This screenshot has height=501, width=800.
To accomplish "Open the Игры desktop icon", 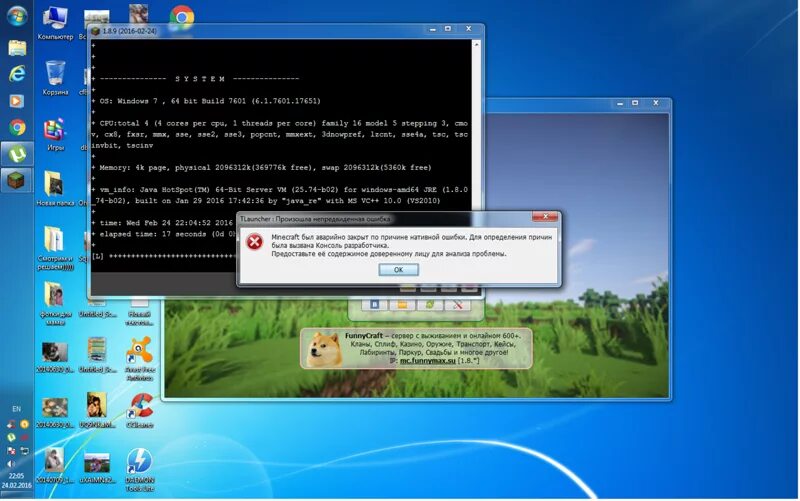I will click(55, 134).
